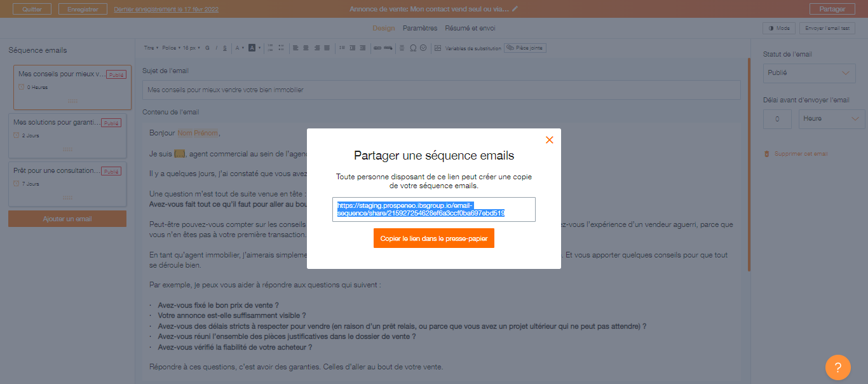The image size is (868, 384).
Task: Open the text color dropdown
Action: coord(240,48)
